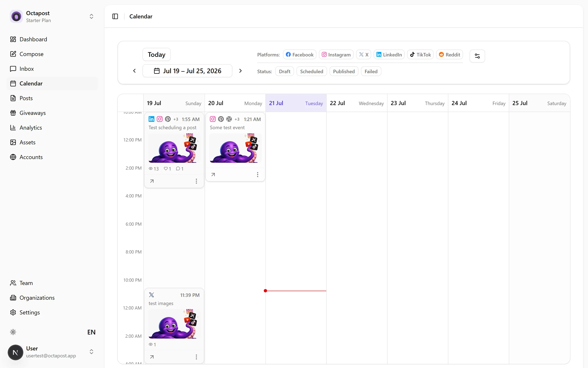The image size is (588, 368).
Task: Toggle X platform filter
Action: click(363, 55)
